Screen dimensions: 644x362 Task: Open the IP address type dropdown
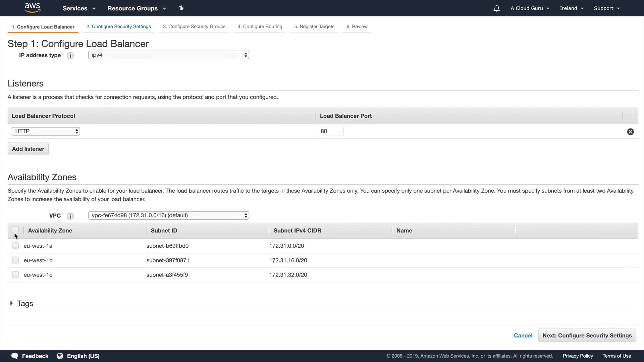pyautogui.click(x=168, y=55)
